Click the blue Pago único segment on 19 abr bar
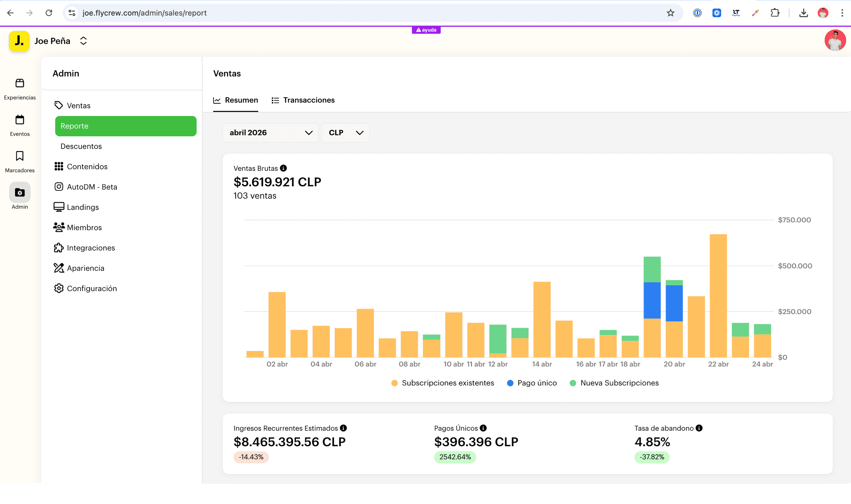Viewport: 851px width, 504px height. (x=652, y=300)
